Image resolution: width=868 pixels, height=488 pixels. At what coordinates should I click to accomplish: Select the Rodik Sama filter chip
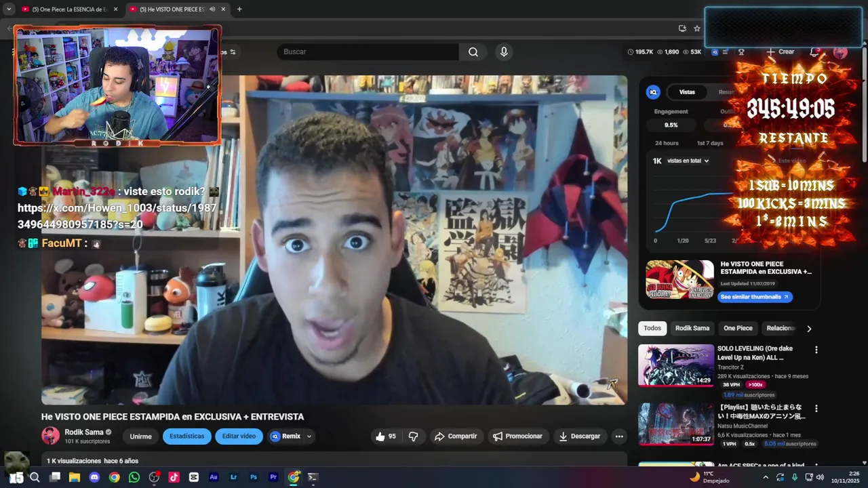692,328
